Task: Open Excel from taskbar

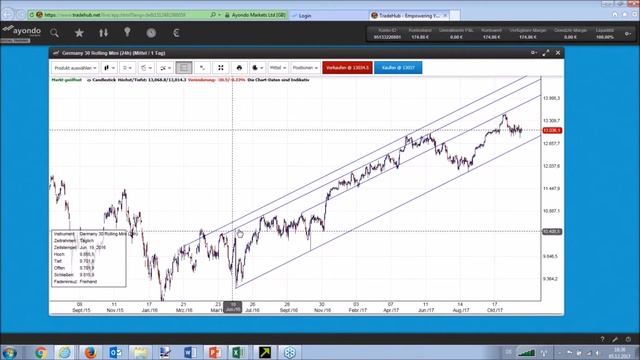Action: [x=239, y=352]
